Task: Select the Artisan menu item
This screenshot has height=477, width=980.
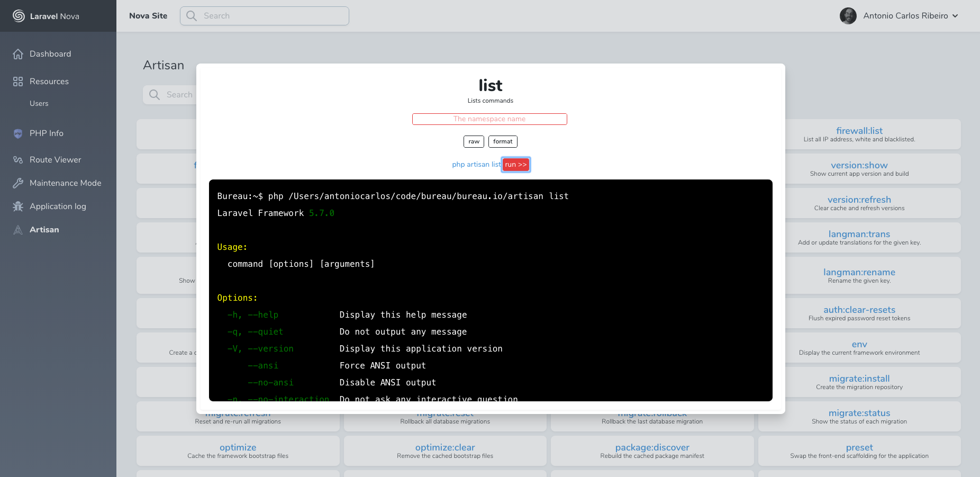Action: pyautogui.click(x=44, y=230)
